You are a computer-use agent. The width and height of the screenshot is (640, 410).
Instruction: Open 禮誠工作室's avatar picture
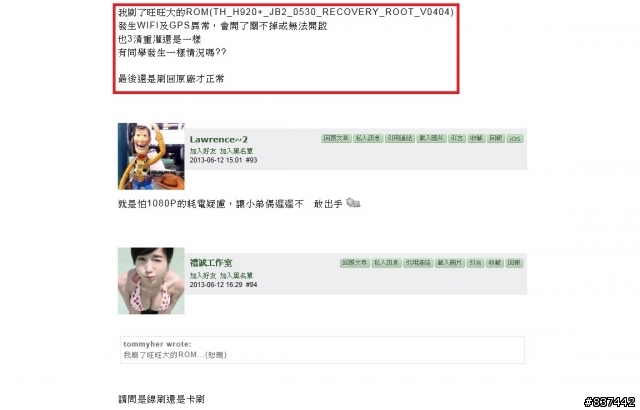click(151, 281)
